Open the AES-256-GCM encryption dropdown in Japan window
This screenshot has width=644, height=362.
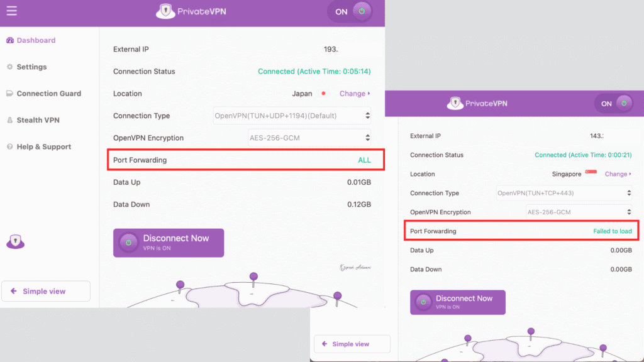(309, 138)
